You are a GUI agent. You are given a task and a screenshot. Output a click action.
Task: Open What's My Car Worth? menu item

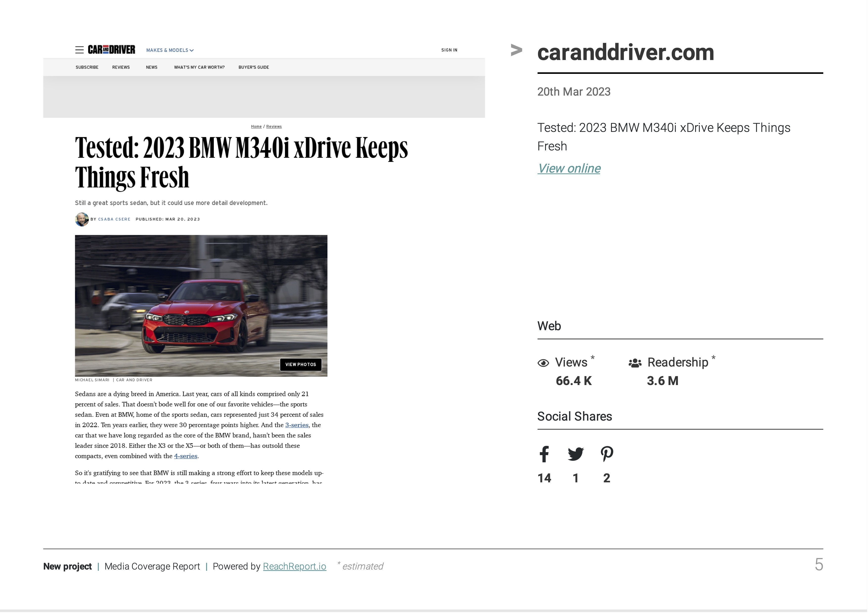(x=199, y=67)
